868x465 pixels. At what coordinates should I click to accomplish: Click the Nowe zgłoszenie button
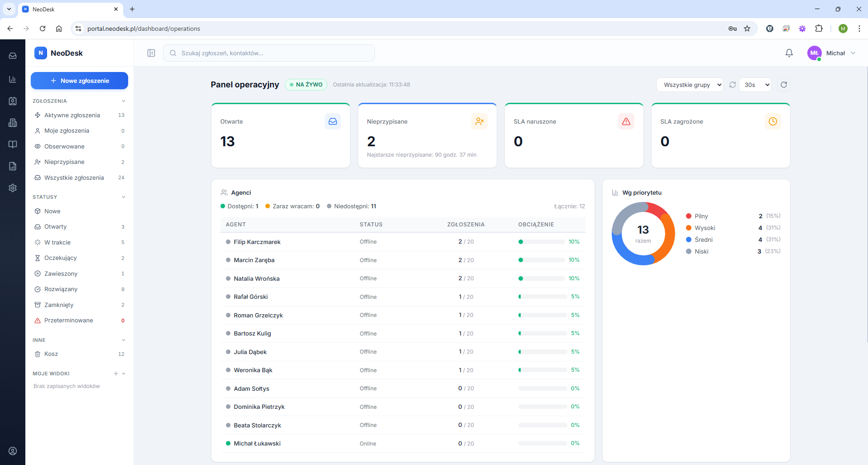point(79,81)
